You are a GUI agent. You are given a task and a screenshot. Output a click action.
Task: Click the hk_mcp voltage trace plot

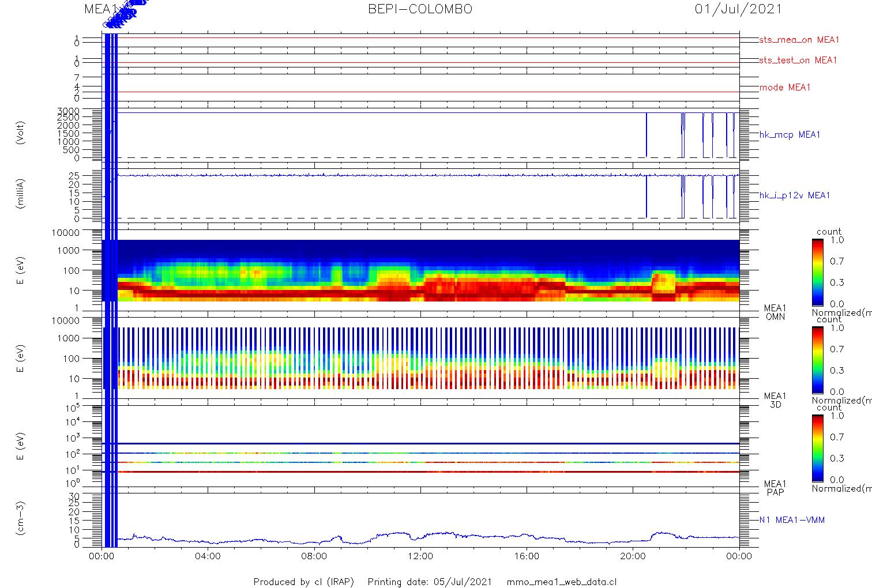[420, 135]
